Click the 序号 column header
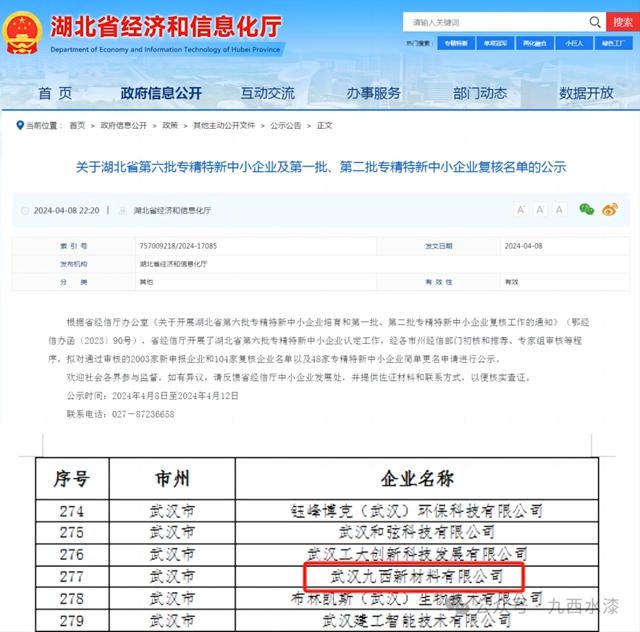Image resolution: width=640 pixels, height=632 pixels. coord(72,478)
